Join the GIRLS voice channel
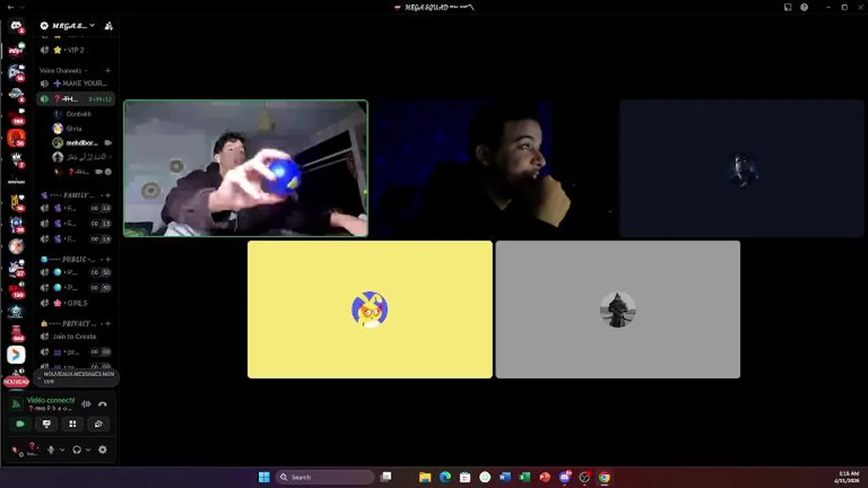The height and width of the screenshot is (488, 868). (75, 303)
